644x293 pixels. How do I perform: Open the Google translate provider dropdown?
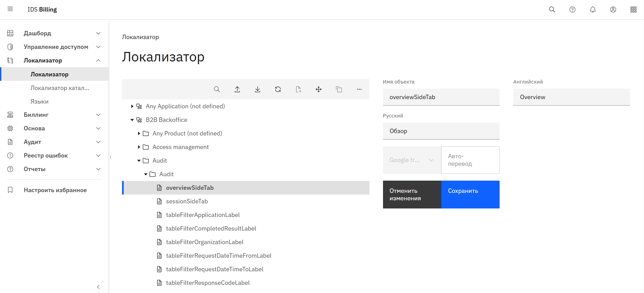pyautogui.click(x=412, y=160)
